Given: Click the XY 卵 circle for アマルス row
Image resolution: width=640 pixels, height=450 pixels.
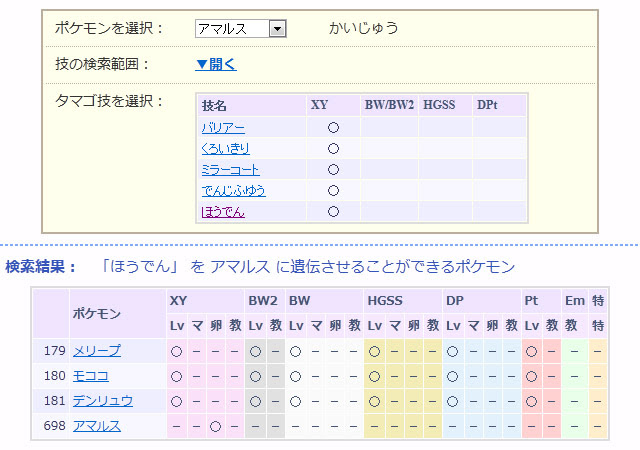Looking at the screenshot, I should coord(216,427).
